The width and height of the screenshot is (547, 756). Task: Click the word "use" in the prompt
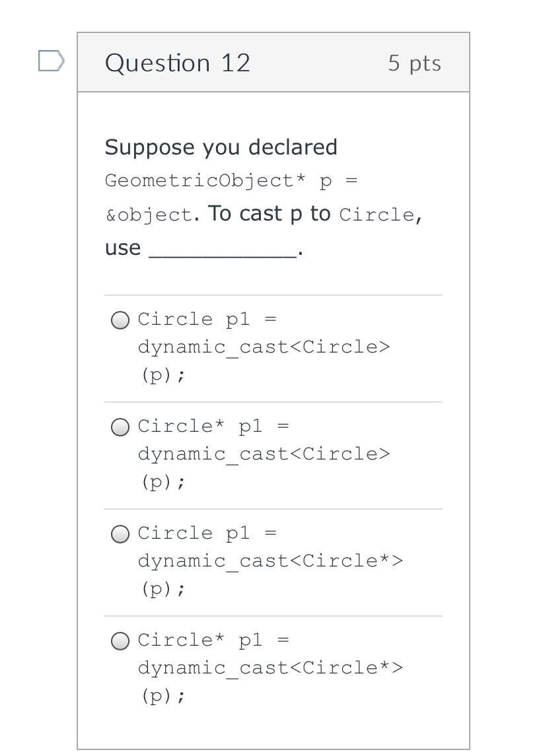coord(123,248)
